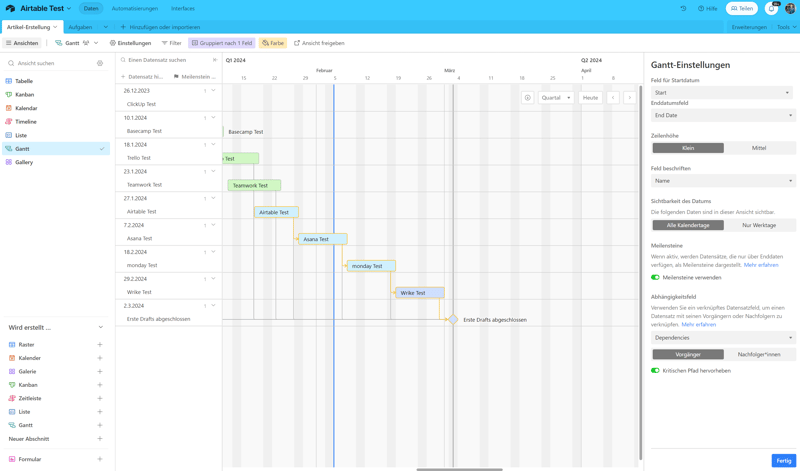Expand the Dependencies field dropdown
800x471 pixels.
pyautogui.click(x=722, y=338)
